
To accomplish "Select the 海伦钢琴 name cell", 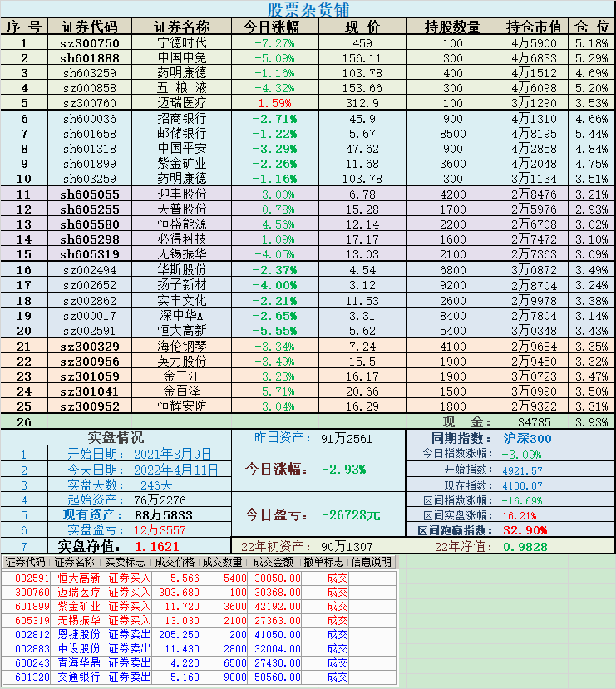I will pos(181,347).
